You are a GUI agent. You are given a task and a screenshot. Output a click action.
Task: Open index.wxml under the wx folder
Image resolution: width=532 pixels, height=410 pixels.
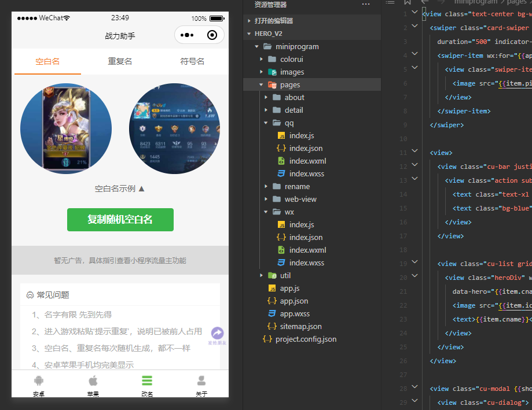point(307,250)
